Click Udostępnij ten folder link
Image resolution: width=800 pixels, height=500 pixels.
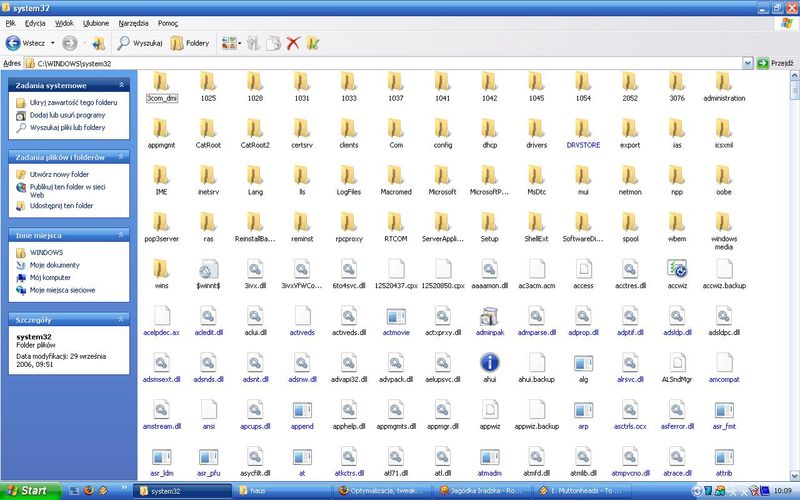coord(61,206)
